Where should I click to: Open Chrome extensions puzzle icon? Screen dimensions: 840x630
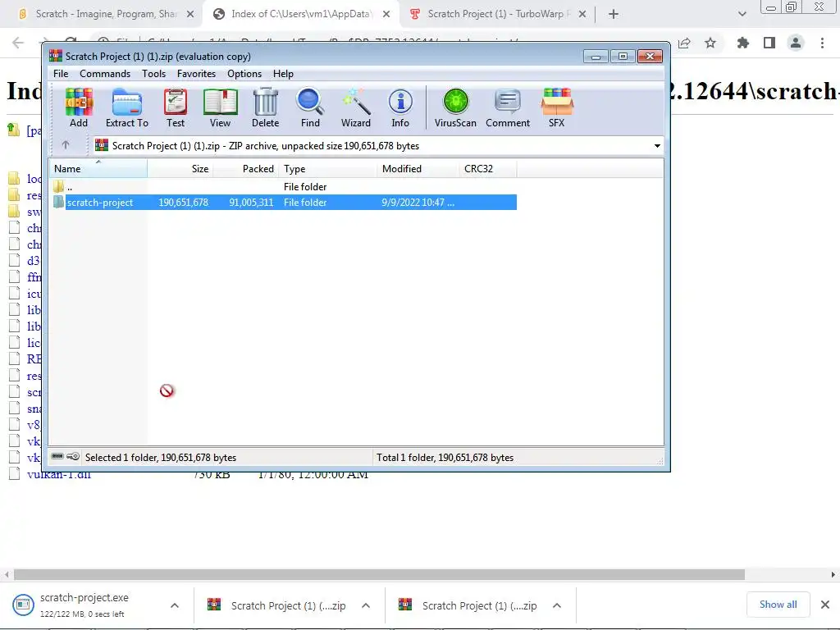coord(743,43)
